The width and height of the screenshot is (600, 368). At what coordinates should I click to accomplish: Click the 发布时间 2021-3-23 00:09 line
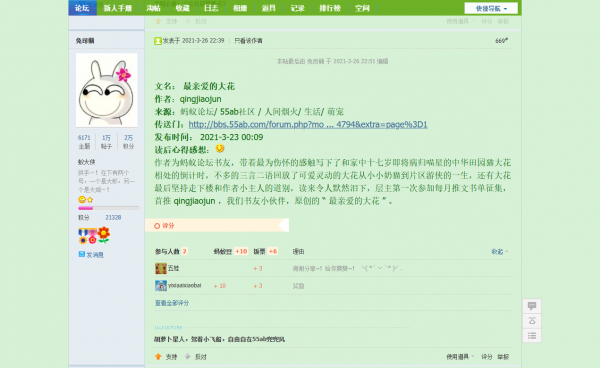[x=209, y=137]
